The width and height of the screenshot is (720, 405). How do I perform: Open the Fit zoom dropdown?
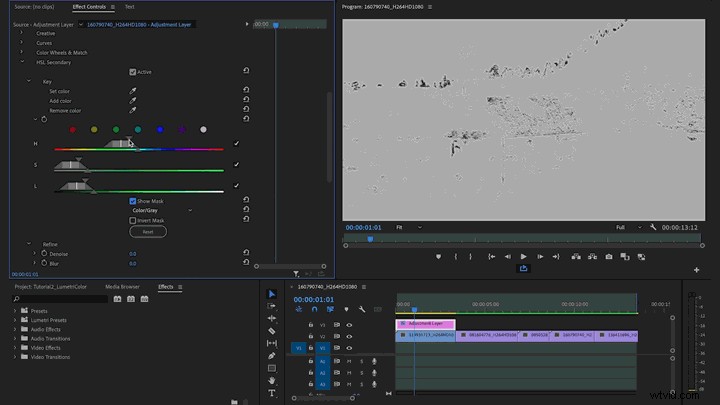408,227
